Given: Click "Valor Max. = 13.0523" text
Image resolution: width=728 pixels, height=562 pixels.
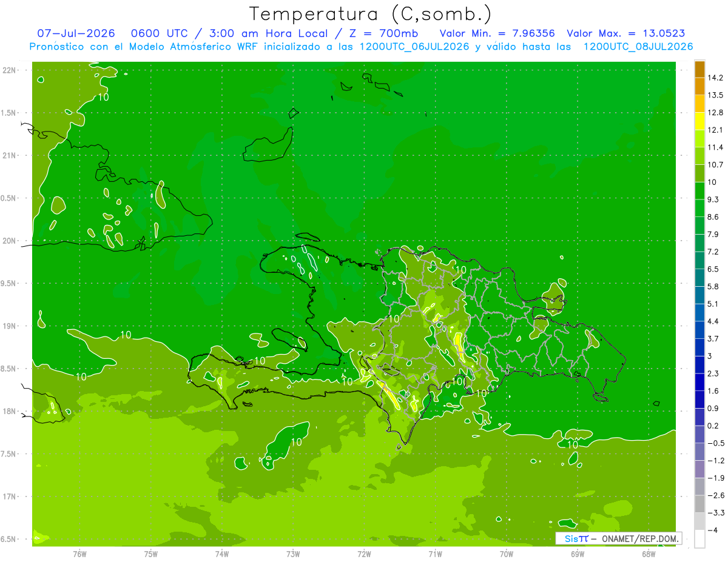Looking at the screenshot, I should pyautogui.click(x=626, y=33).
